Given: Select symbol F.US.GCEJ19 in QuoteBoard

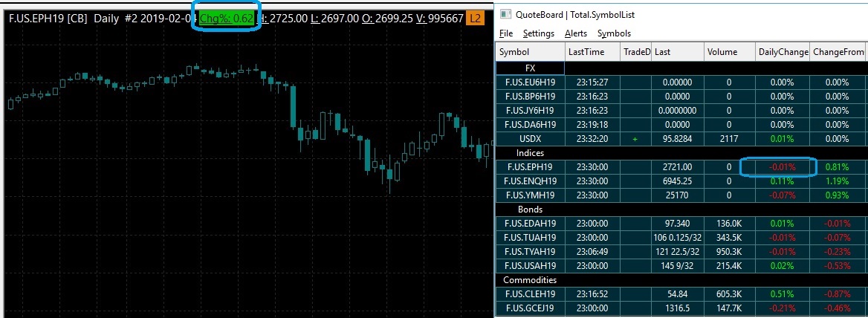Looking at the screenshot, I should pyautogui.click(x=530, y=308).
